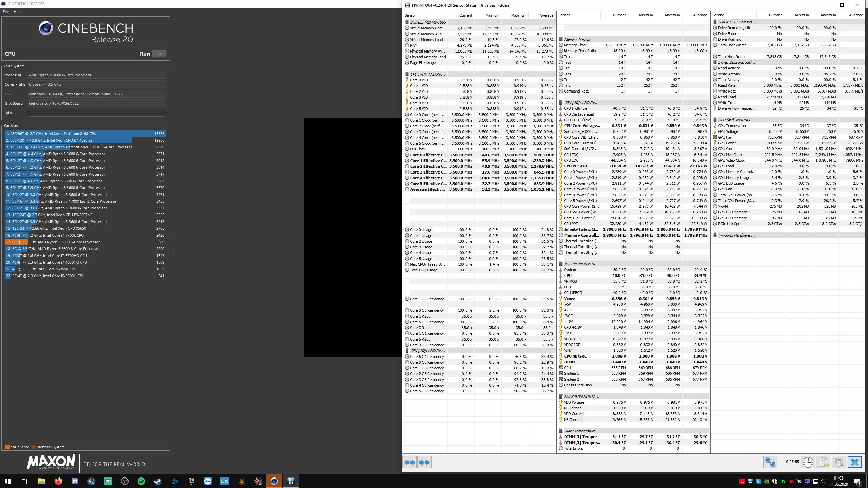Select ranking row 3 Threadripper 1950X

pyautogui.click(x=85, y=147)
